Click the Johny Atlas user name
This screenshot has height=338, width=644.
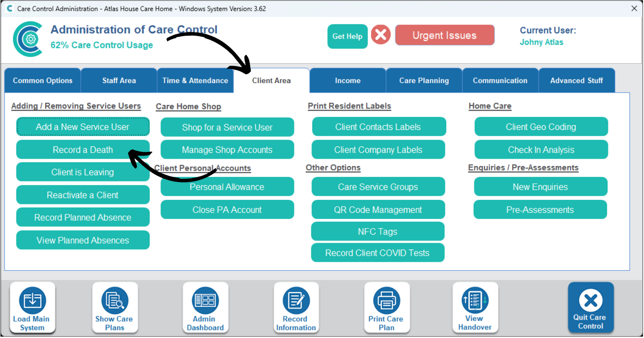point(541,42)
